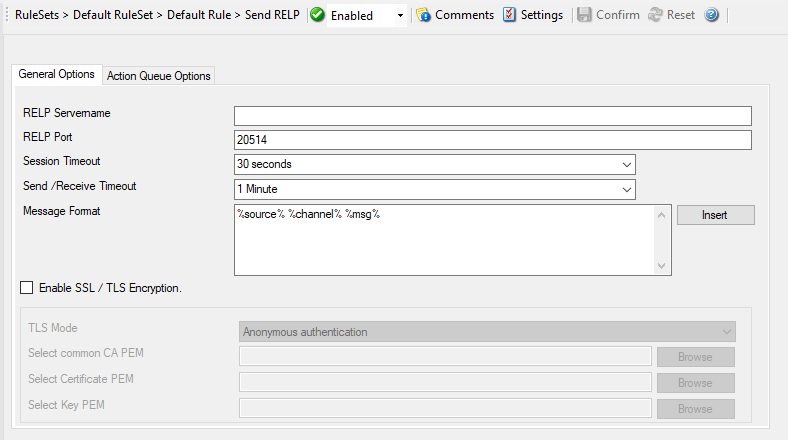This screenshot has height=440, width=788.
Task: Click the Message Format scrollbar down arrow
Action: tap(661, 266)
